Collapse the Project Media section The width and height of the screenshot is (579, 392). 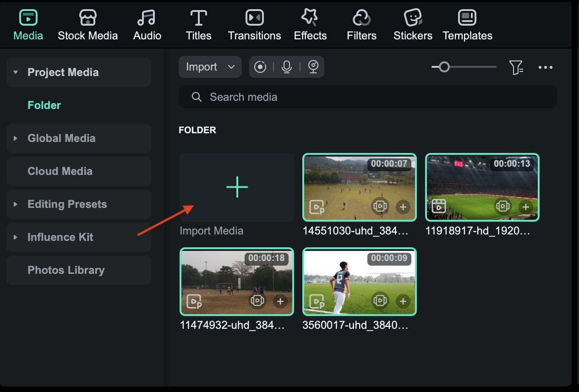click(x=16, y=72)
